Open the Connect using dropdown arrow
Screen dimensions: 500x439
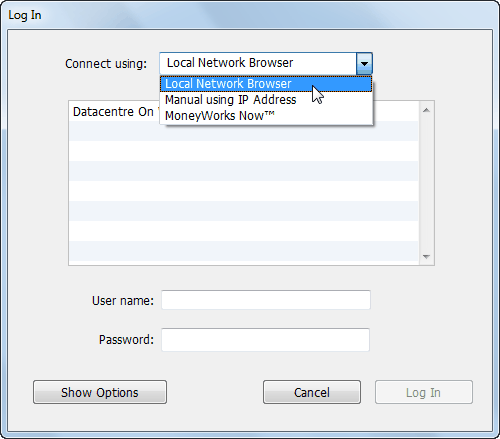(364, 63)
